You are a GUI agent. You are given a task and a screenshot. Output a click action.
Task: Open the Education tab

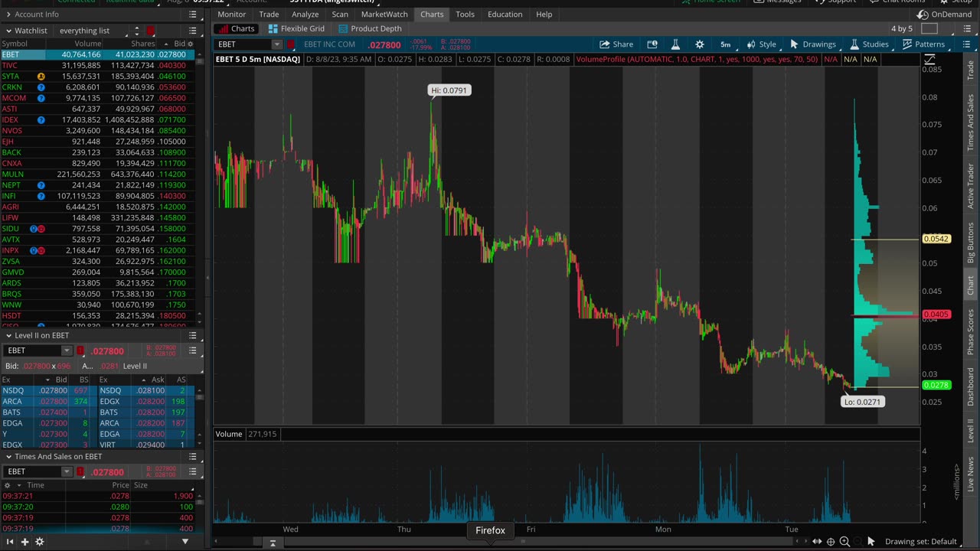click(x=505, y=15)
